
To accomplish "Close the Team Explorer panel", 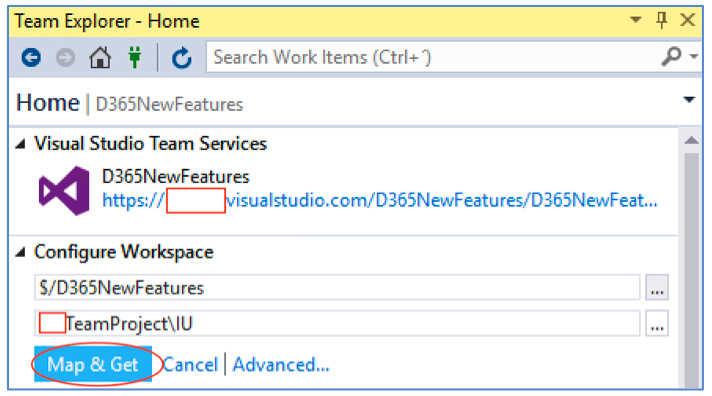I will click(x=687, y=20).
